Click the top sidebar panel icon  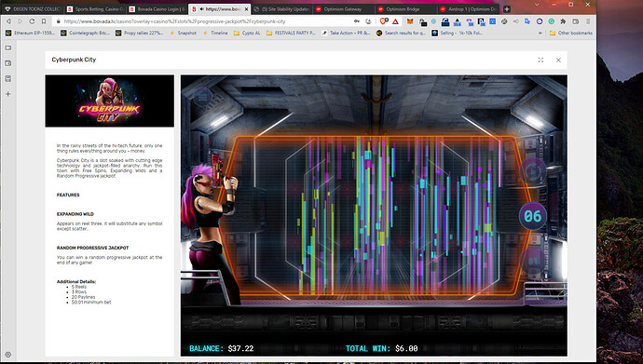(7, 47)
